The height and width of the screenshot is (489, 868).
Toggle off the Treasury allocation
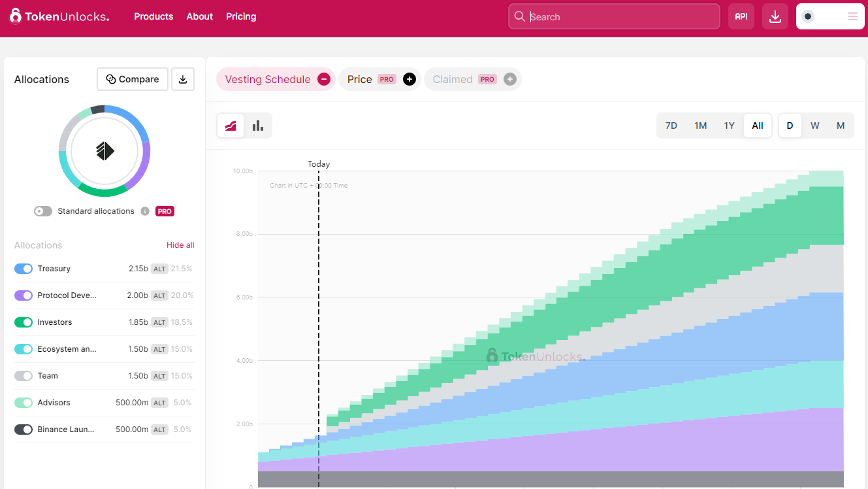(24, 269)
